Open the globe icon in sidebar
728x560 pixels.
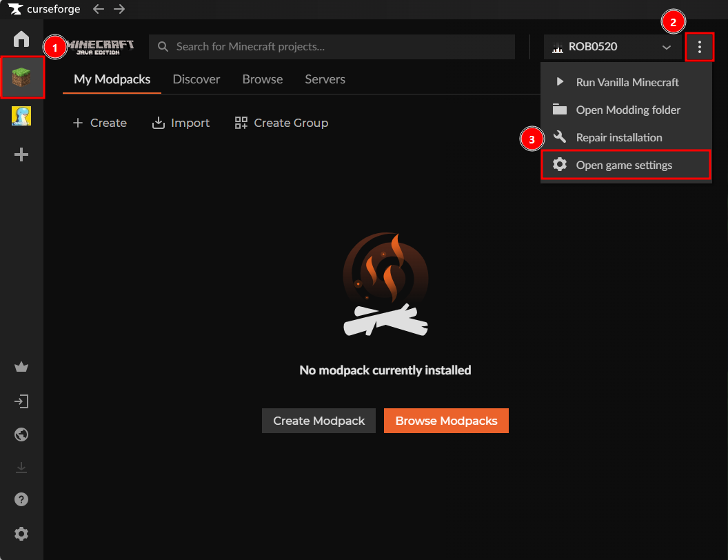click(21, 434)
